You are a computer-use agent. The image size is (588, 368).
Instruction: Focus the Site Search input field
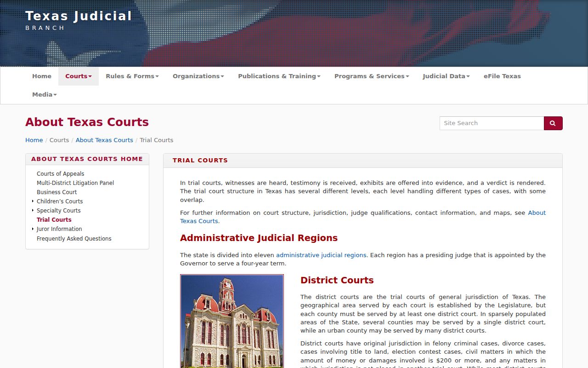[492, 123]
